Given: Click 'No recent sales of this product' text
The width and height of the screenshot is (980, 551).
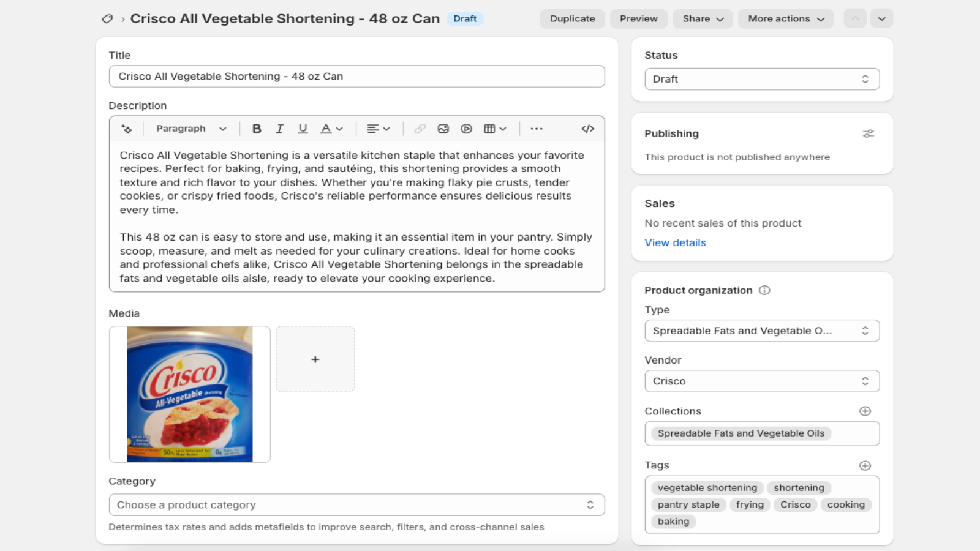Looking at the screenshot, I should pyautogui.click(x=723, y=223).
